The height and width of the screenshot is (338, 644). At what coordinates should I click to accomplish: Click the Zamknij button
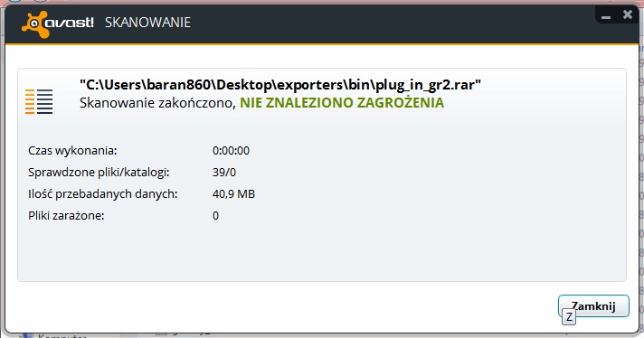pyautogui.click(x=593, y=306)
